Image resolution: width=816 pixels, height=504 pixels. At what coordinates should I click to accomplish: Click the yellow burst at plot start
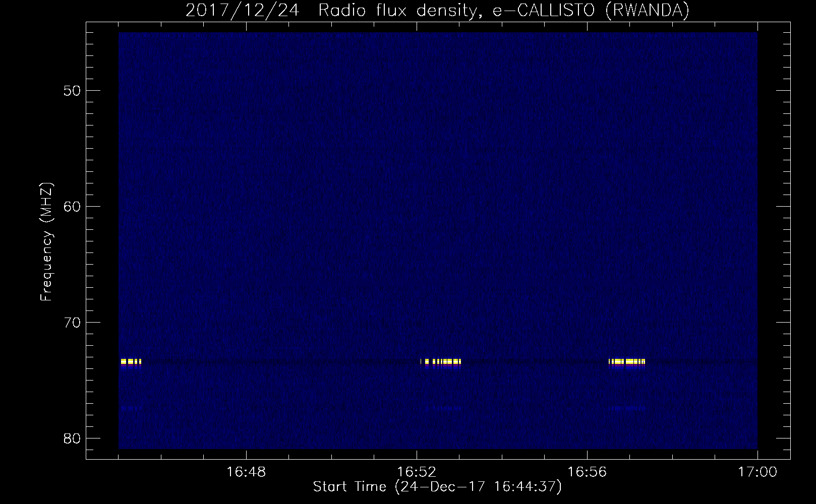131,361
